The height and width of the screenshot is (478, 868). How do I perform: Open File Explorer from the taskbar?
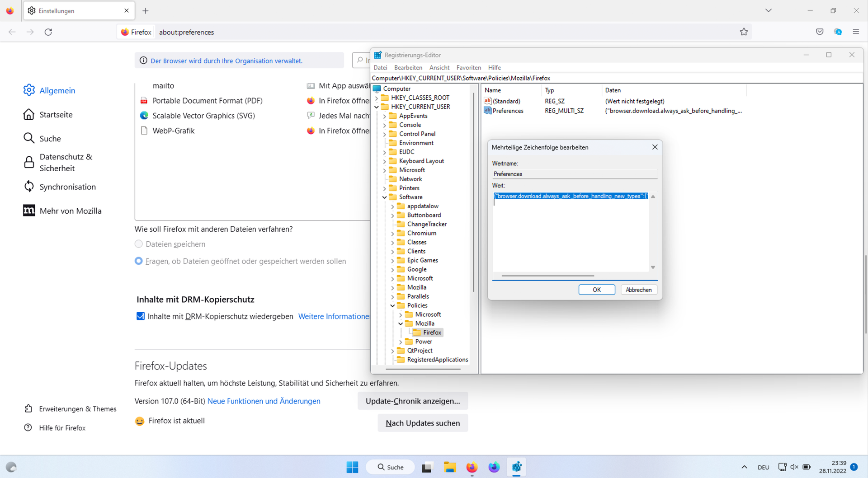coord(449,467)
